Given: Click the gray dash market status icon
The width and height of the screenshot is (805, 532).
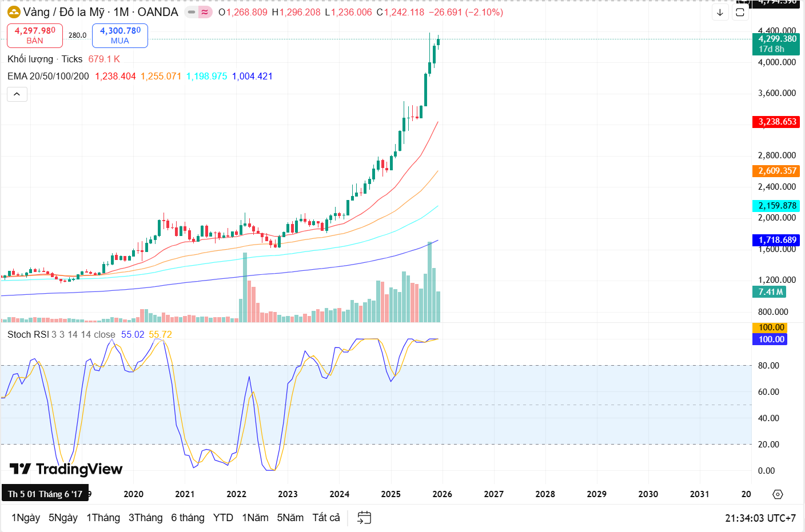Looking at the screenshot, I should [x=192, y=12].
